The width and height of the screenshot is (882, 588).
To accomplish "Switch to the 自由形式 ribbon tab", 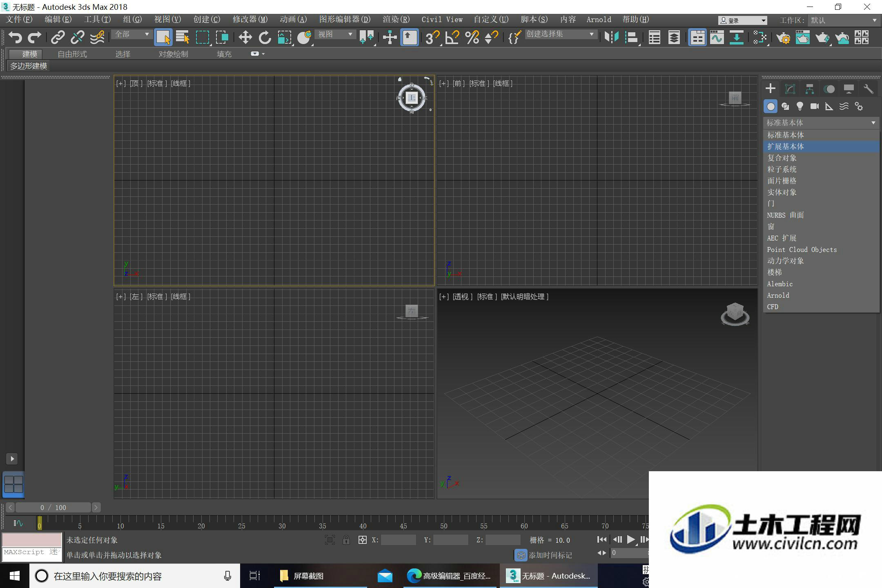I will click(72, 54).
